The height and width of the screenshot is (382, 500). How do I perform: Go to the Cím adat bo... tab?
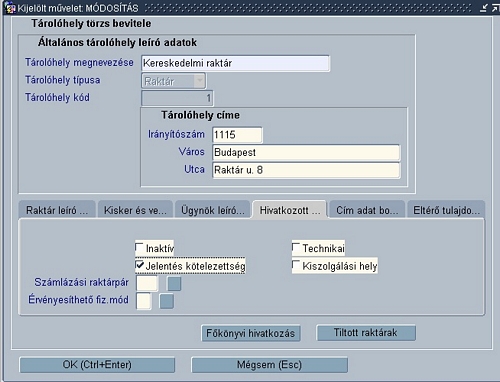point(367,210)
